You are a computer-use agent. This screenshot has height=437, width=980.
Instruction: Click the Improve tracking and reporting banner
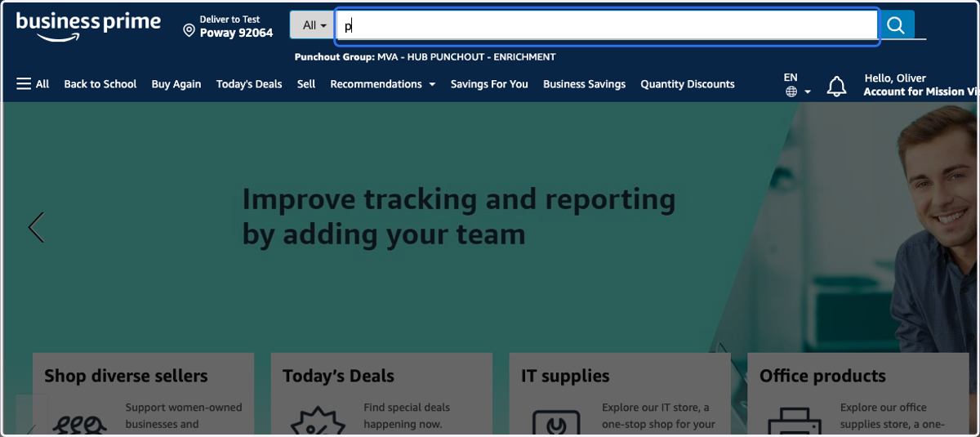pyautogui.click(x=459, y=216)
